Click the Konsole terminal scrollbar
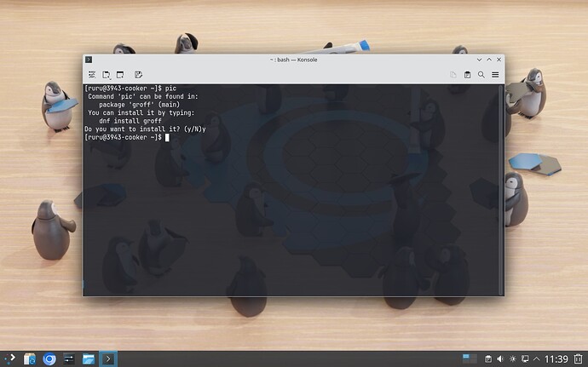The image size is (588, 367). pyautogui.click(x=501, y=190)
